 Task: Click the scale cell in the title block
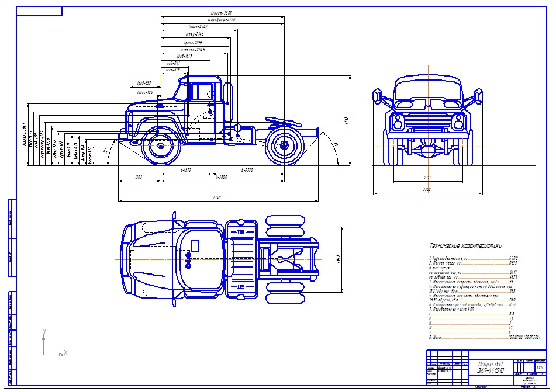click(540, 367)
